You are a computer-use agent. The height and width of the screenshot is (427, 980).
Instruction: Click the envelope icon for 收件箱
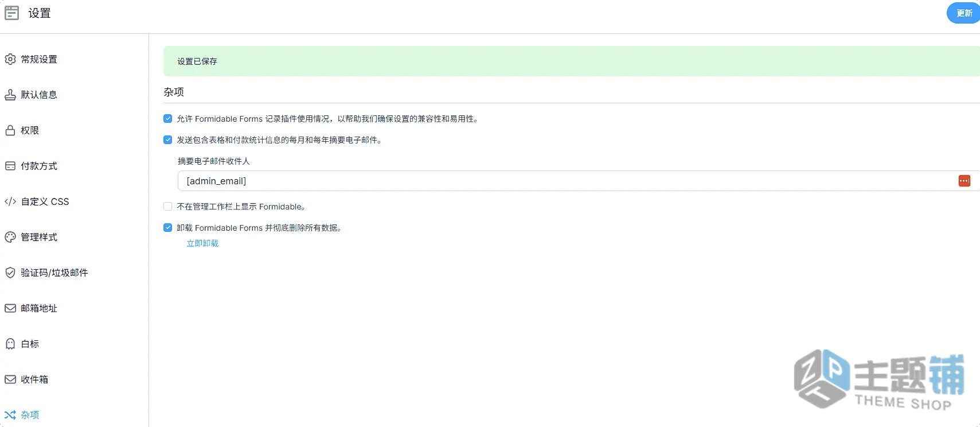(10, 379)
